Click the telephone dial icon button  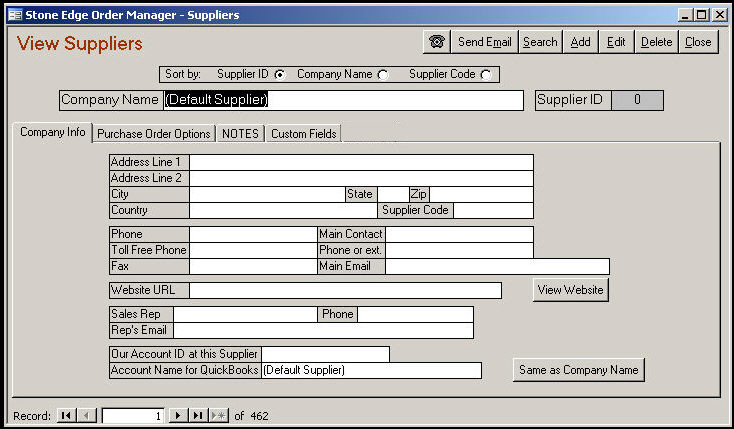click(x=437, y=42)
